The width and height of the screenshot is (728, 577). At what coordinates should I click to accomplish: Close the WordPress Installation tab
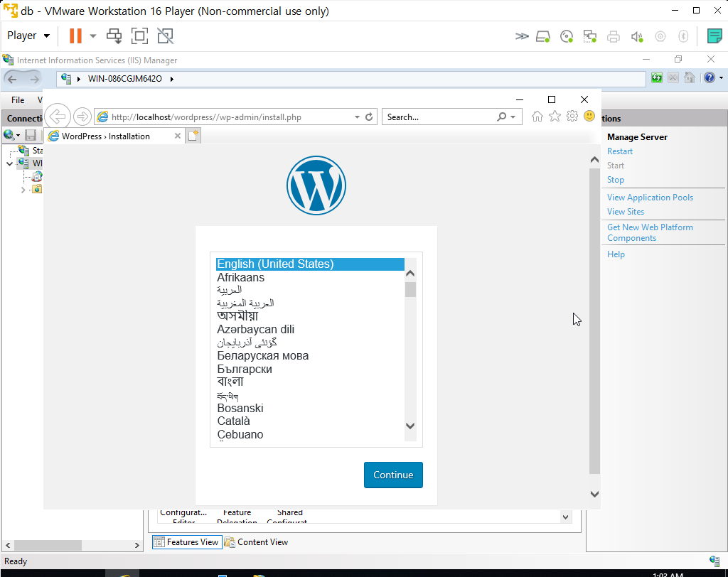coord(177,136)
